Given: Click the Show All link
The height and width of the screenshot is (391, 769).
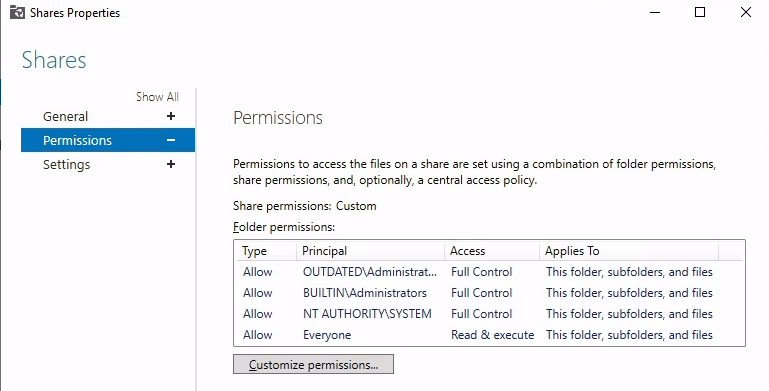Looking at the screenshot, I should point(157,97).
